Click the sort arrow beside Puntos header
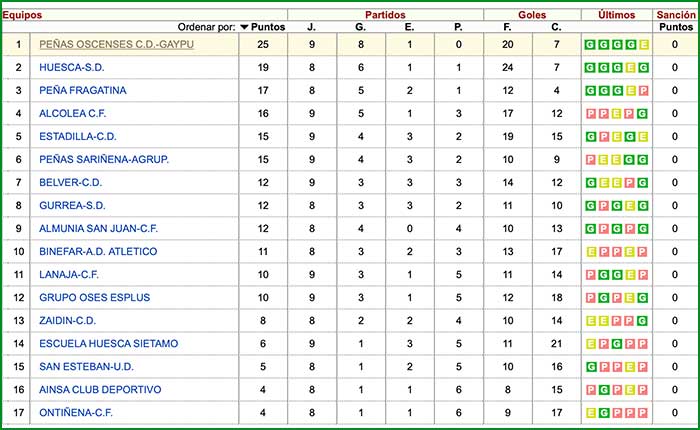 (244, 27)
